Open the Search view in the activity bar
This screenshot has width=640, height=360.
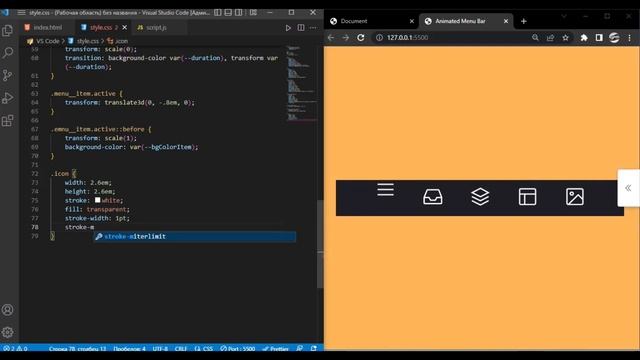pyautogui.click(x=7, y=53)
